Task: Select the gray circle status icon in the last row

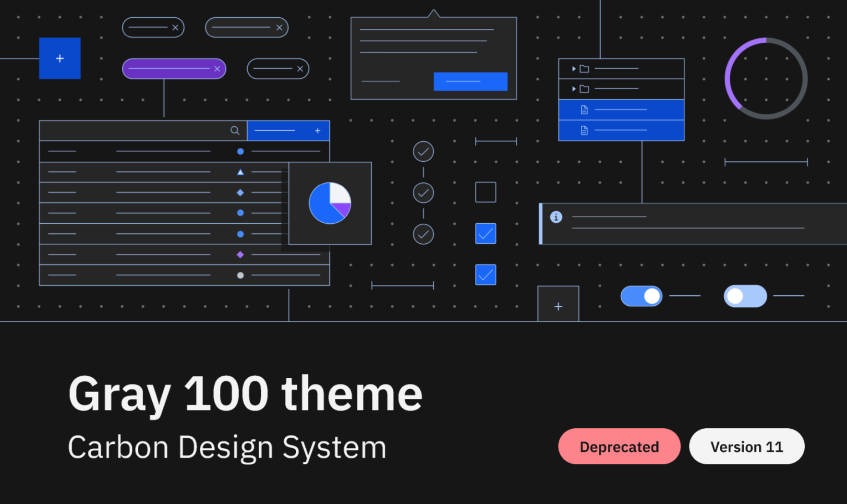Action: tap(240, 275)
